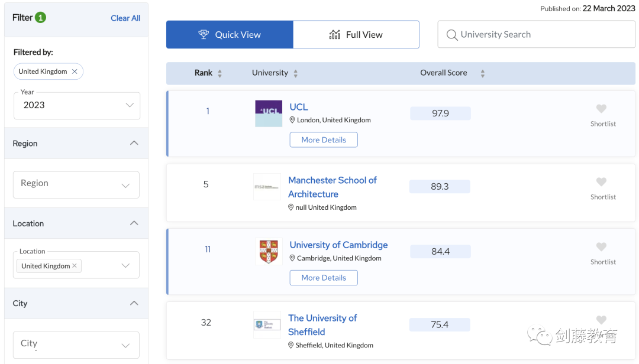
Task: Collapse the Region section
Action: [x=134, y=144]
